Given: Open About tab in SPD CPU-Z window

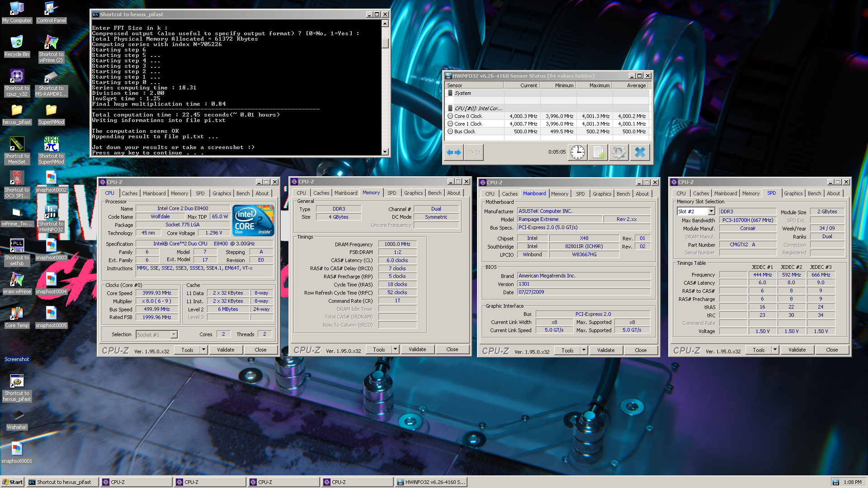Looking at the screenshot, I should coord(833,193).
